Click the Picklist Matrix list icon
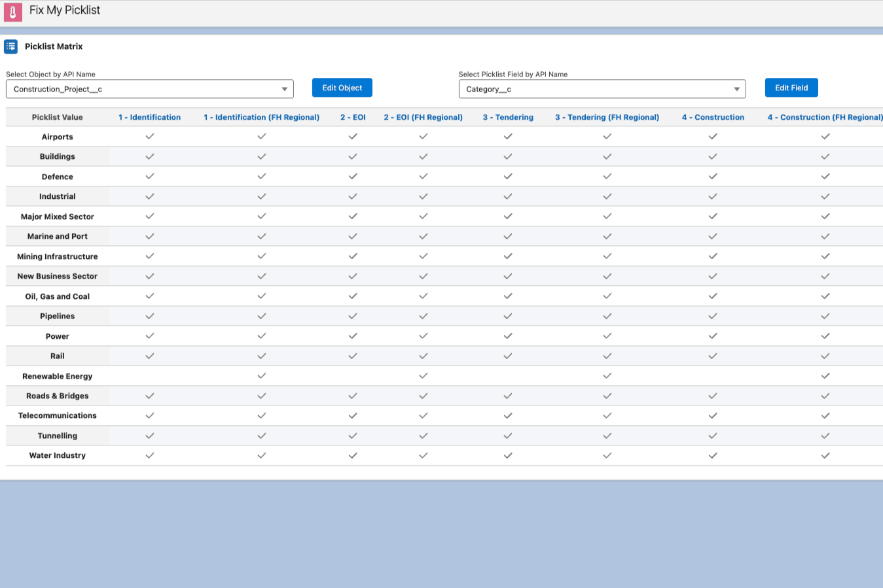 pyautogui.click(x=10, y=46)
